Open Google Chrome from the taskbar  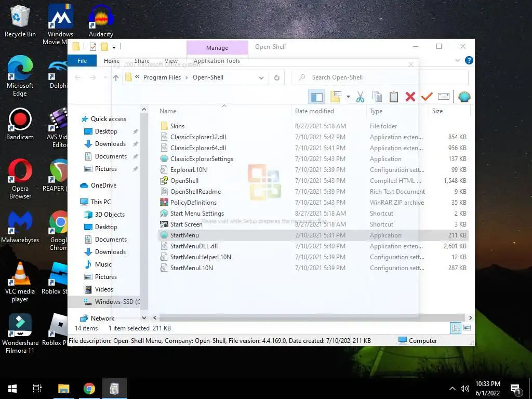pyautogui.click(x=89, y=389)
